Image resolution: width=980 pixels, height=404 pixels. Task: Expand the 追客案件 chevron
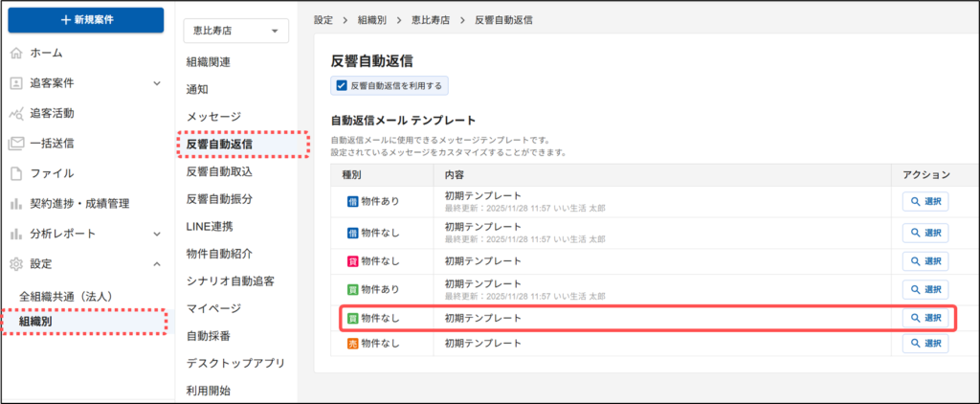(157, 83)
